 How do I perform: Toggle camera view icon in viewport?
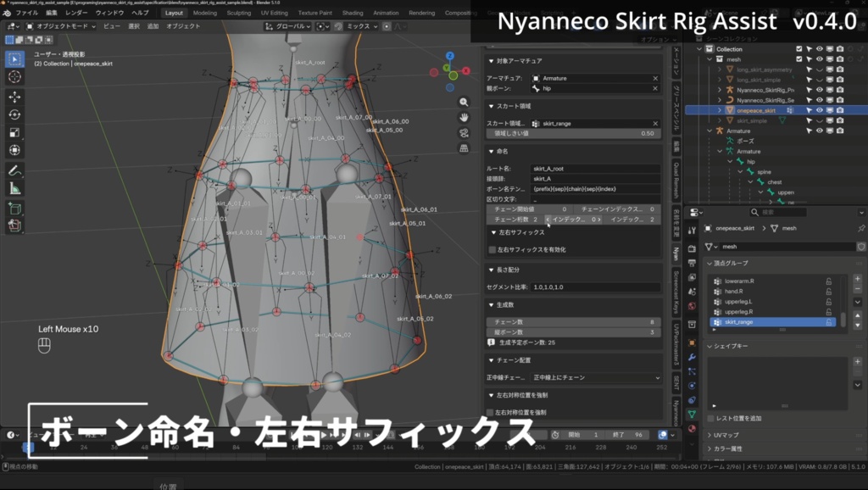point(464,133)
